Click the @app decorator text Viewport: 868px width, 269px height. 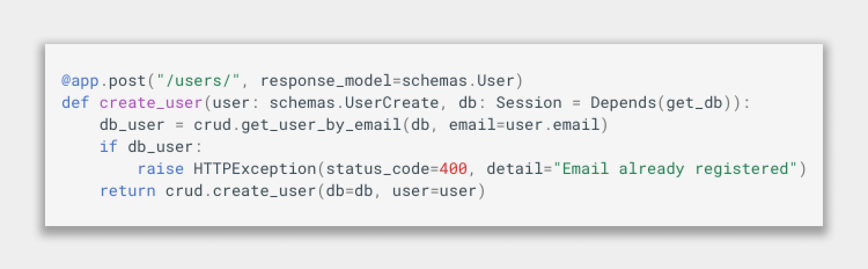[80, 81]
